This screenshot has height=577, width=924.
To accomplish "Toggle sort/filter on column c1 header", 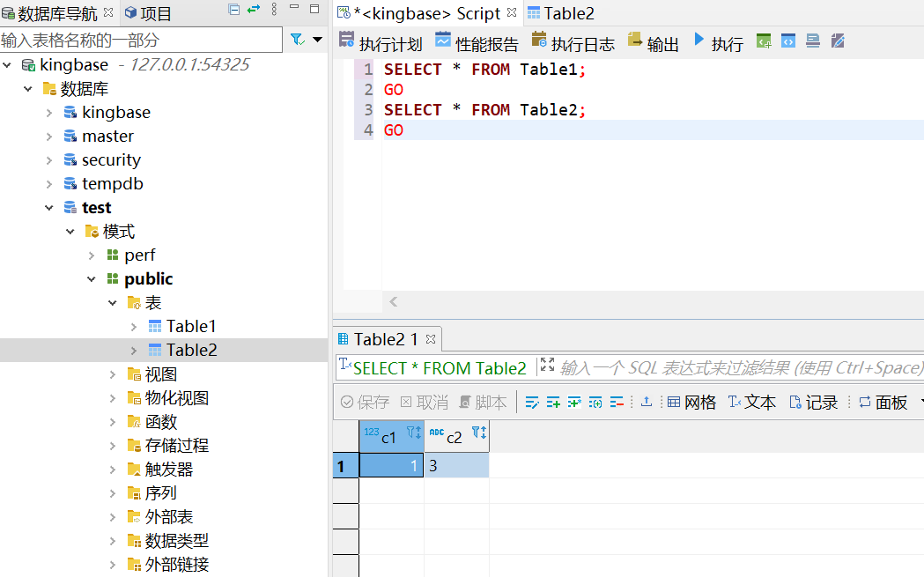I will (414, 433).
